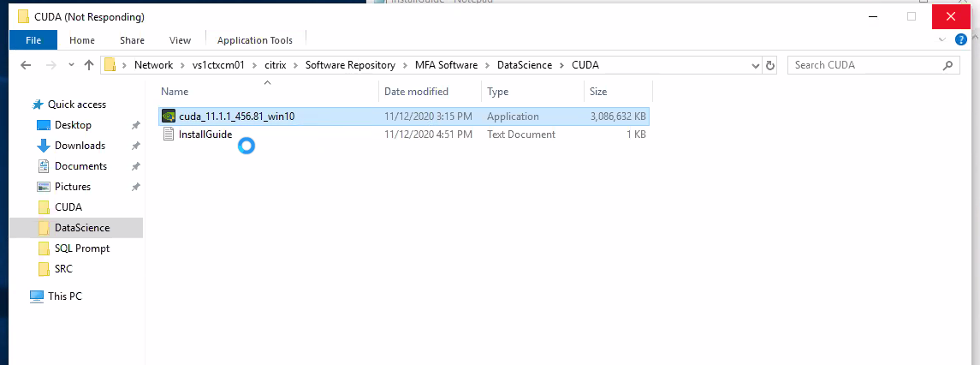Select This PC in the sidebar
The image size is (980, 365).
[x=65, y=296]
